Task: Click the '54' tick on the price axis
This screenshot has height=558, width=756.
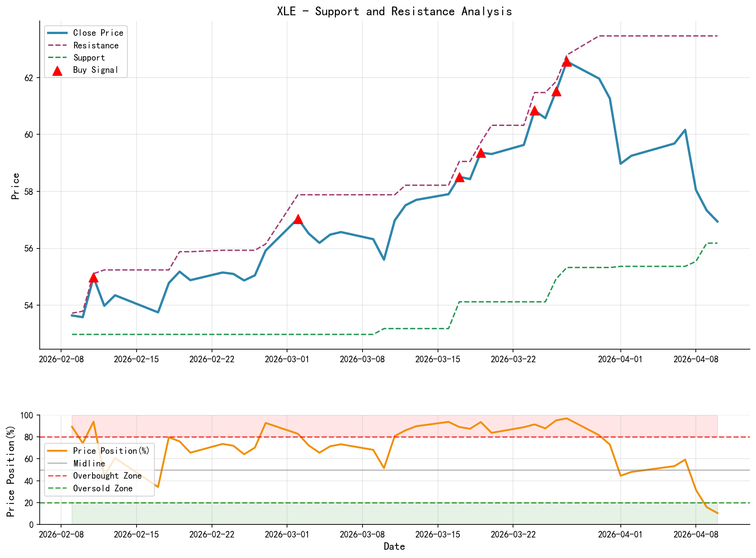Action: tap(29, 305)
